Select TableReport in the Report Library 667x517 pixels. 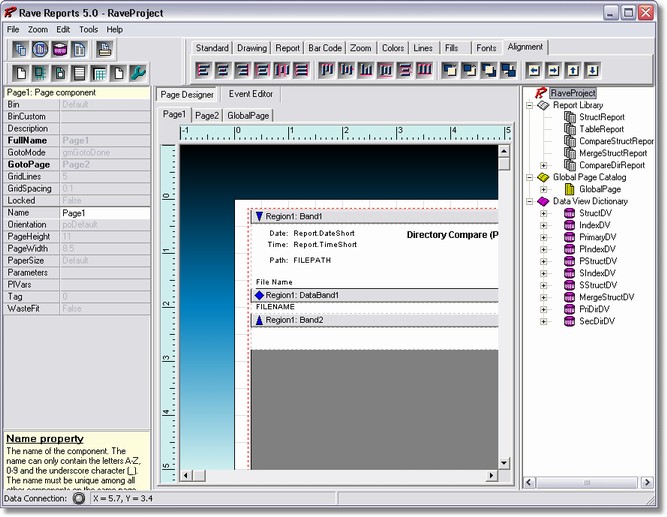(x=601, y=129)
